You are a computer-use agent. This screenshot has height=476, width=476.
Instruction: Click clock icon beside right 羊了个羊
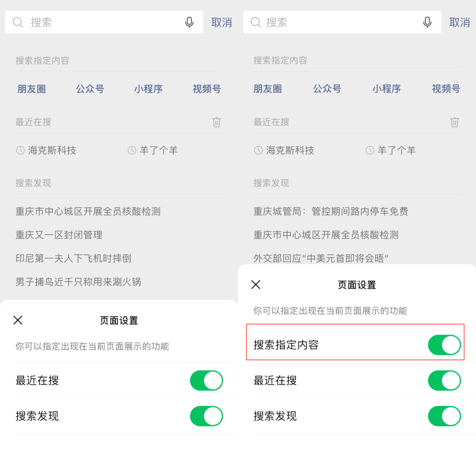click(370, 150)
